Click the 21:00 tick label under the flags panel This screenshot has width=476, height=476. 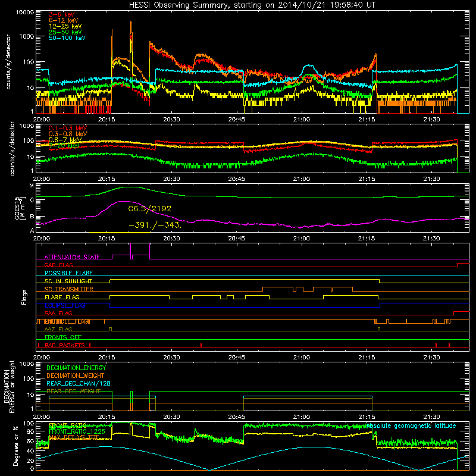[302, 358]
